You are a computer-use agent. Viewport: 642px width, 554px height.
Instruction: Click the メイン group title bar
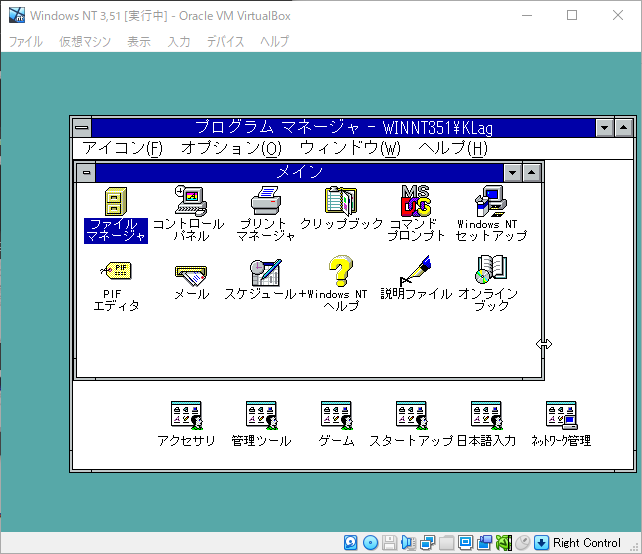299,172
